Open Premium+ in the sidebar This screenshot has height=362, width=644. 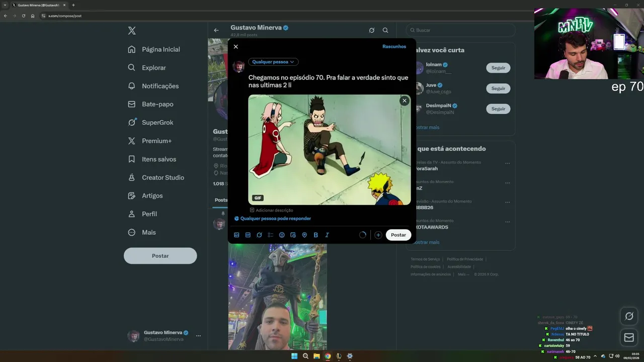click(x=150, y=141)
